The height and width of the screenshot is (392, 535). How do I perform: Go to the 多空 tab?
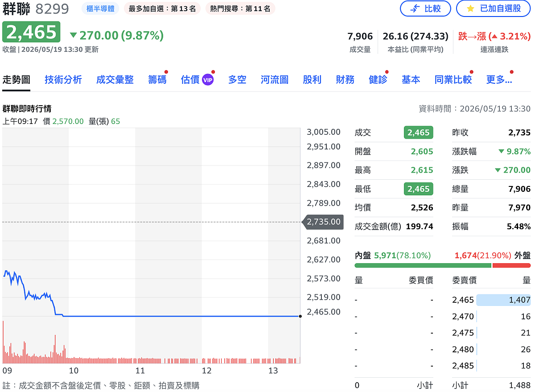click(237, 80)
